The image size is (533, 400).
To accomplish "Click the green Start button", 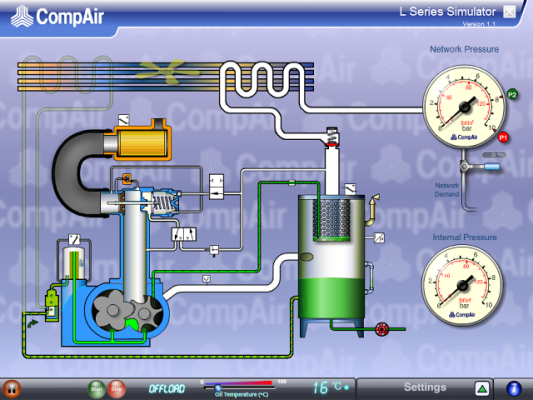I will pyautogui.click(x=97, y=389).
